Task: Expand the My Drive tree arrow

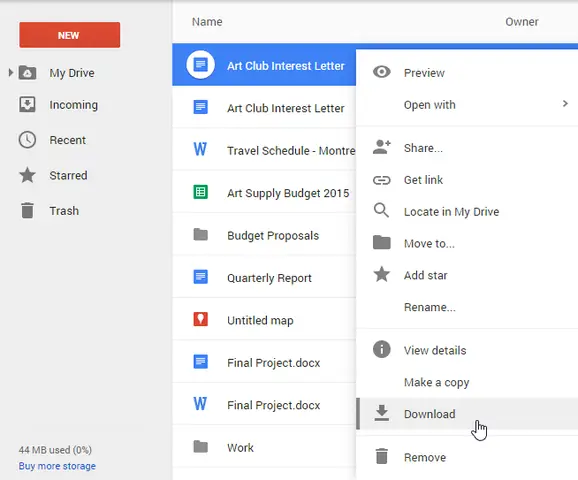Action: point(11,73)
